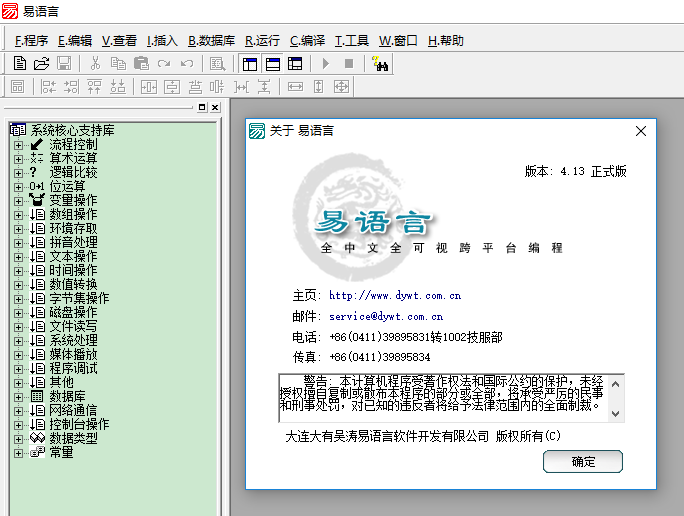The height and width of the screenshot is (516, 684).
Task: Click the Undo arrow icon
Action: point(187,64)
